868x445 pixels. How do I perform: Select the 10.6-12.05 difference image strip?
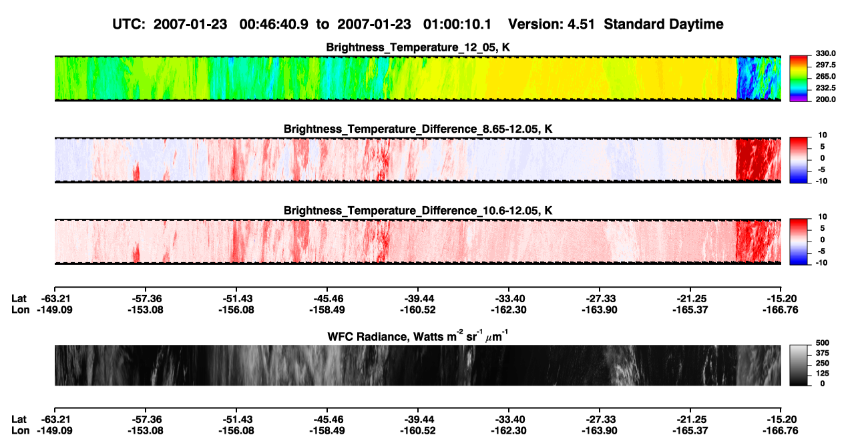click(x=417, y=241)
